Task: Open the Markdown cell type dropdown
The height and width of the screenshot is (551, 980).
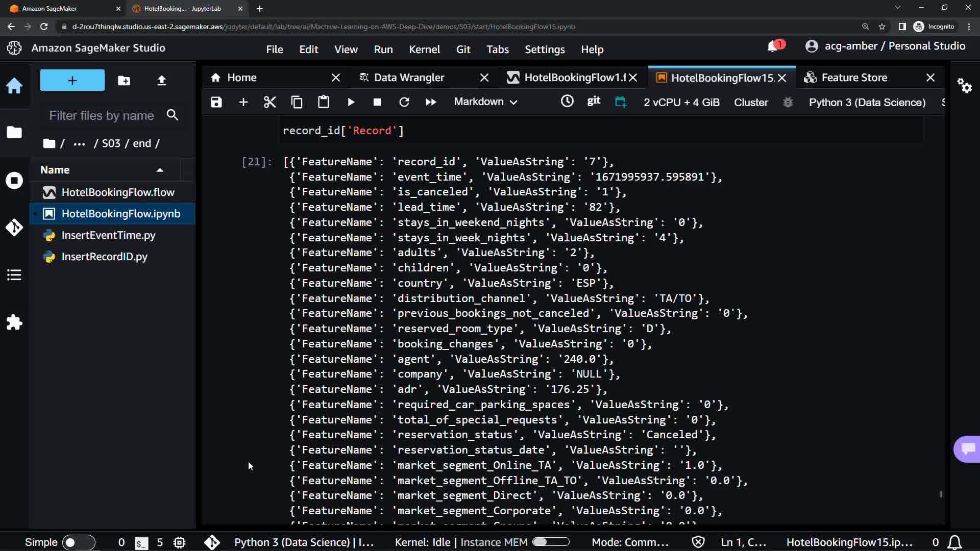Action: pos(485,102)
